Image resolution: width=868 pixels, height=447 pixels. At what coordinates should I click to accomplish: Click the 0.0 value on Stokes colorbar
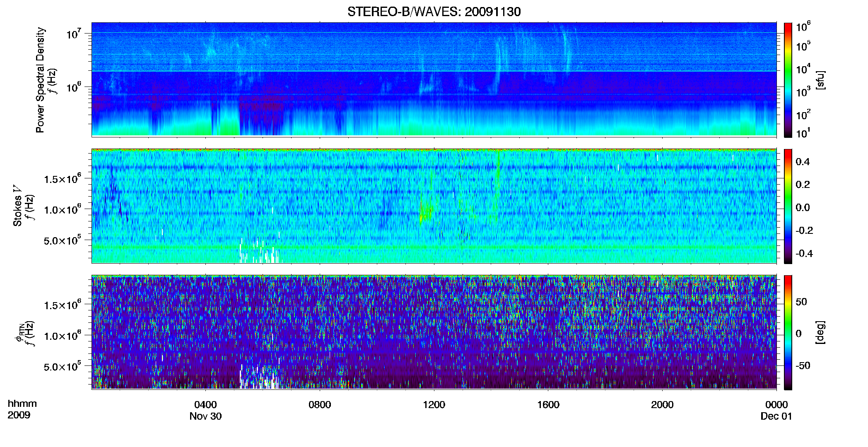click(x=803, y=207)
